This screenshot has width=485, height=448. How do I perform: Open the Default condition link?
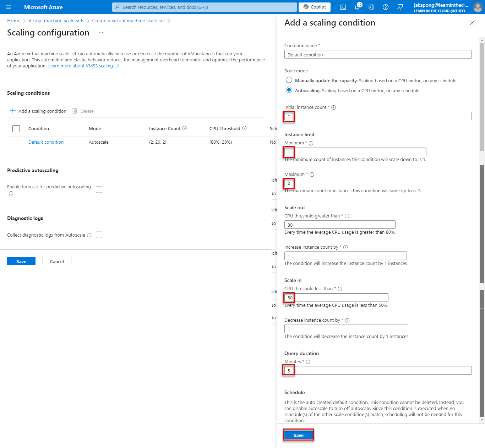[x=46, y=142]
